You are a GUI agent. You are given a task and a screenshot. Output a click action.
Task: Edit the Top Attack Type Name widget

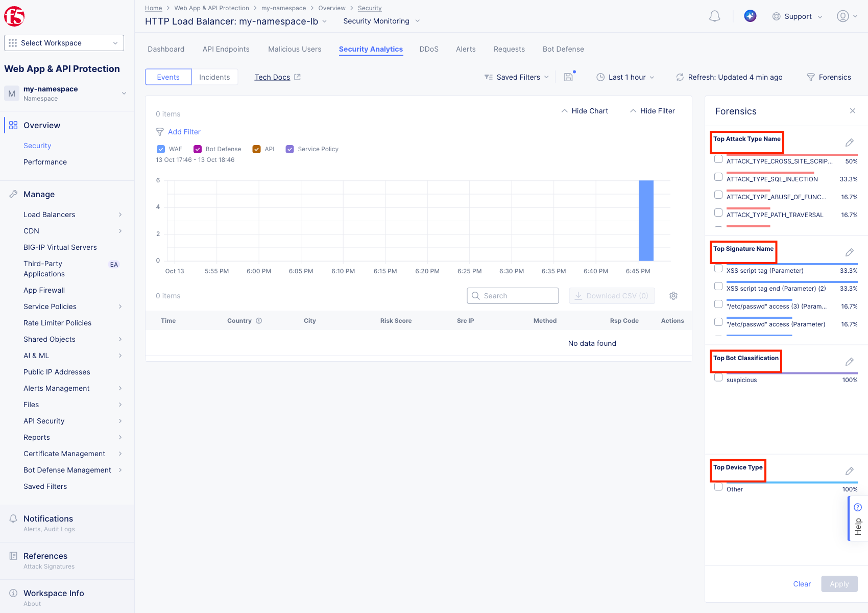(850, 143)
